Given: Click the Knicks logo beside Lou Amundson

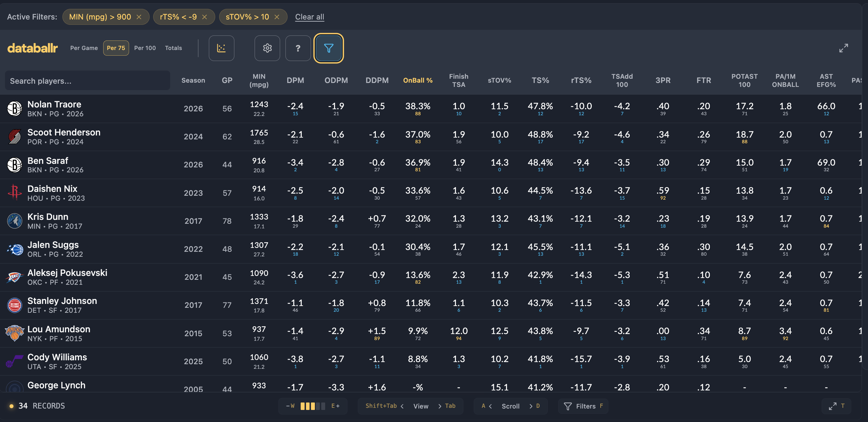Looking at the screenshot, I should (x=15, y=333).
